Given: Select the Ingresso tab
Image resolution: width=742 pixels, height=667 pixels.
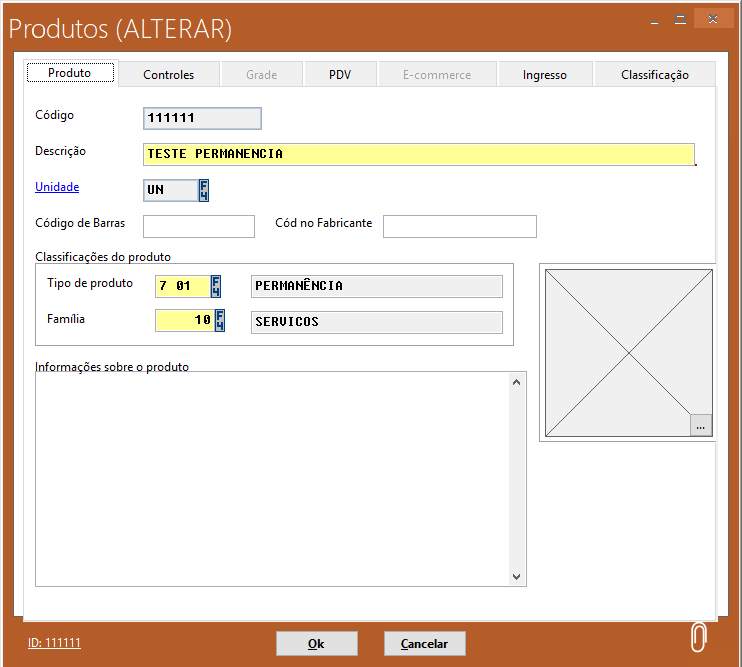Looking at the screenshot, I should coord(544,75).
